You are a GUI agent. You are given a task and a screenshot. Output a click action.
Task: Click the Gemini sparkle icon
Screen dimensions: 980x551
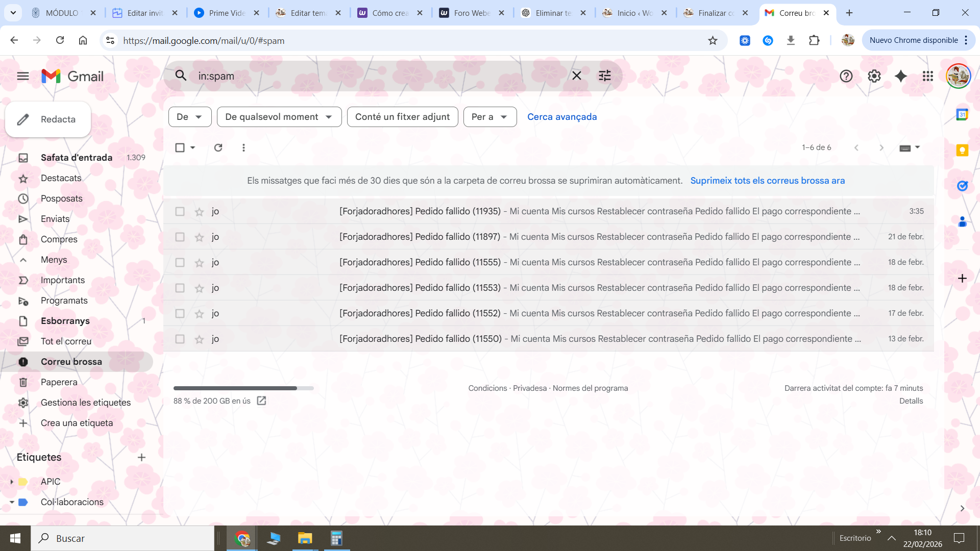coord(901,76)
